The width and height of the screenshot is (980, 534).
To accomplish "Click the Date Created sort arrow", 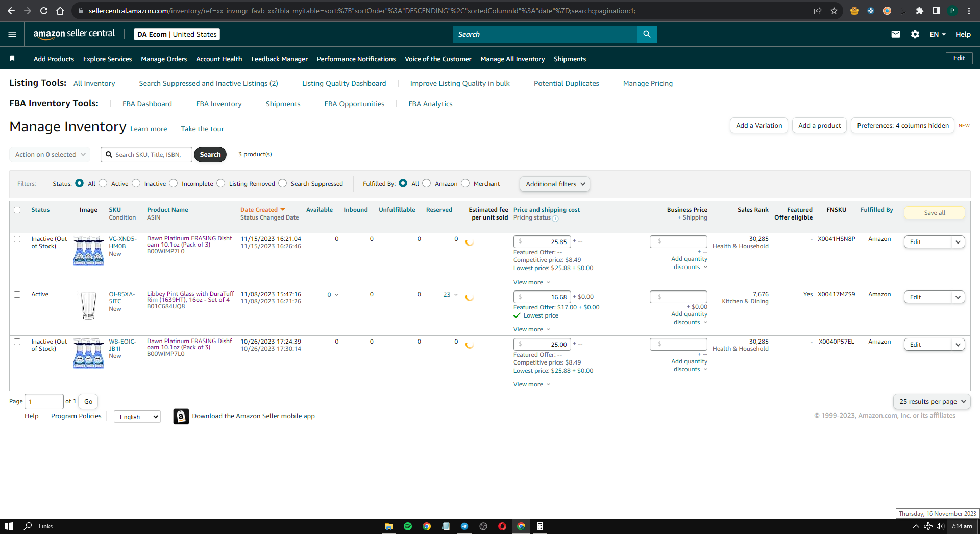I will pyautogui.click(x=283, y=210).
